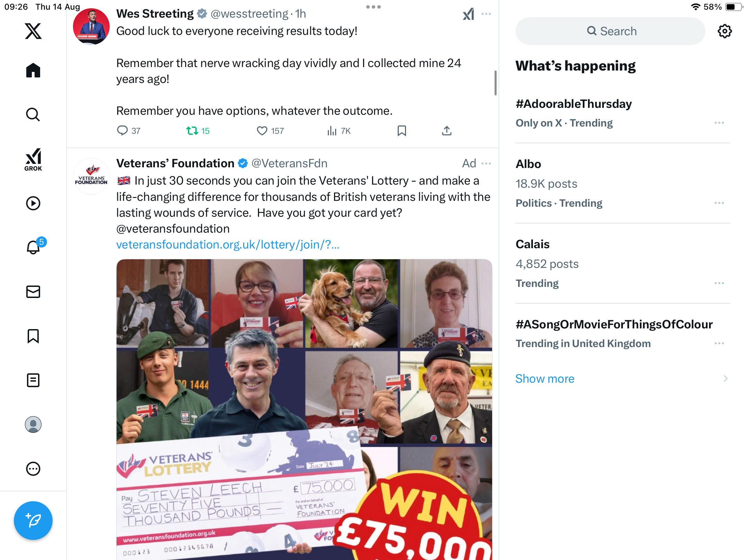Open direct messages envelope icon
747x560 pixels.
pyautogui.click(x=33, y=292)
